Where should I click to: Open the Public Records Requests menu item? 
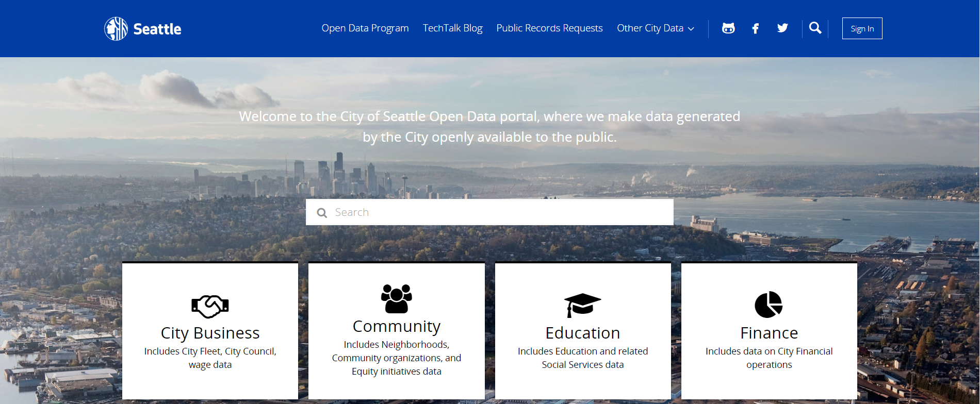549,28
